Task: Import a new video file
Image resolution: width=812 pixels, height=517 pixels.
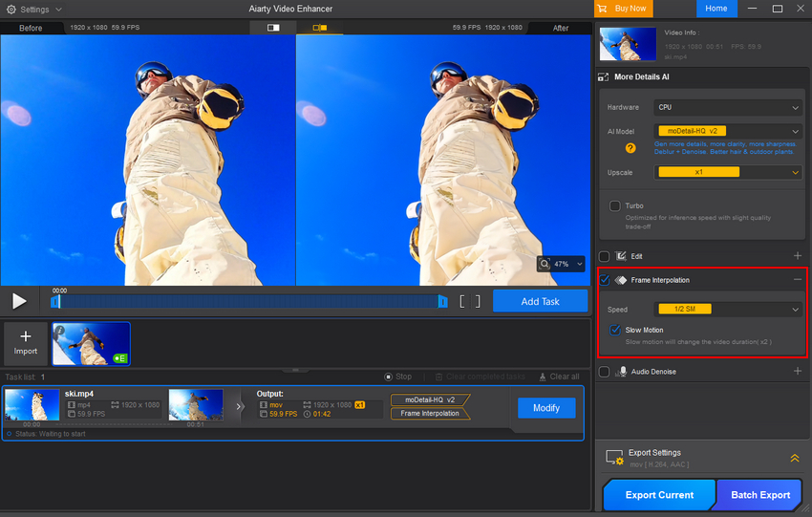Action: [x=26, y=342]
